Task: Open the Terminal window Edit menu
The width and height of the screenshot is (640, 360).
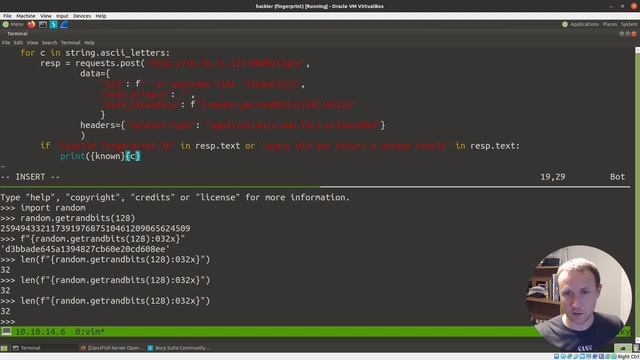Action: pos(18,42)
